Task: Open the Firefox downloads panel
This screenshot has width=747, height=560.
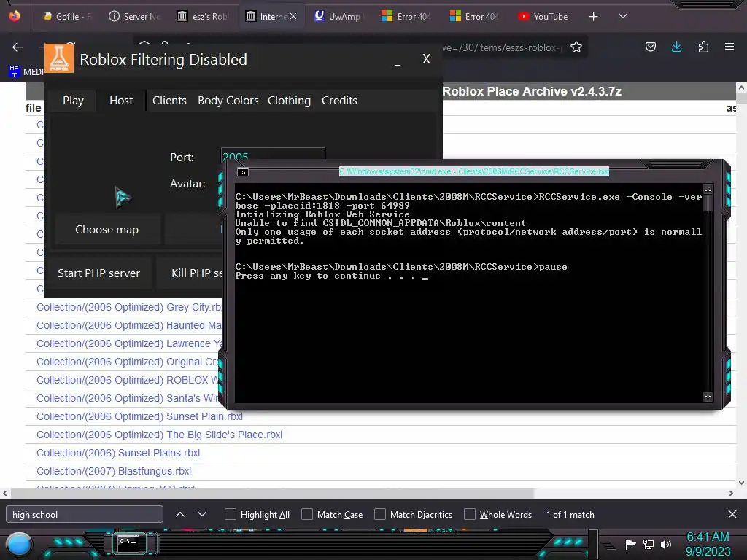Action: 676,47
